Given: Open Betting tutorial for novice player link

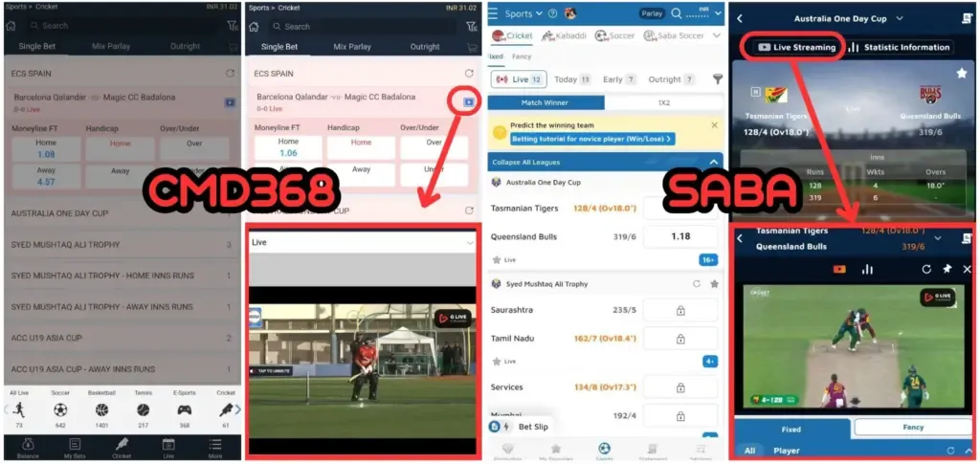Looking at the screenshot, I should tap(592, 139).
